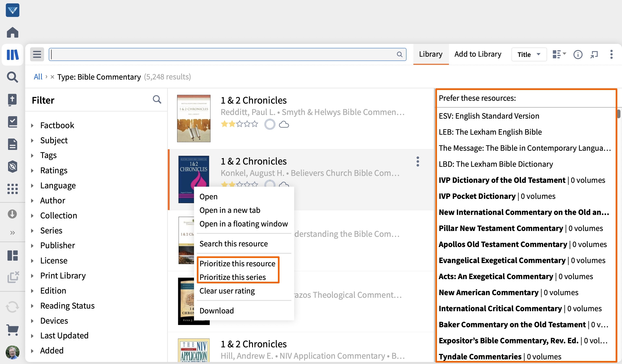Switch to the Add to Library tab
Image resolution: width=622 pixels, height=364 pixels.
coord(478,54)
